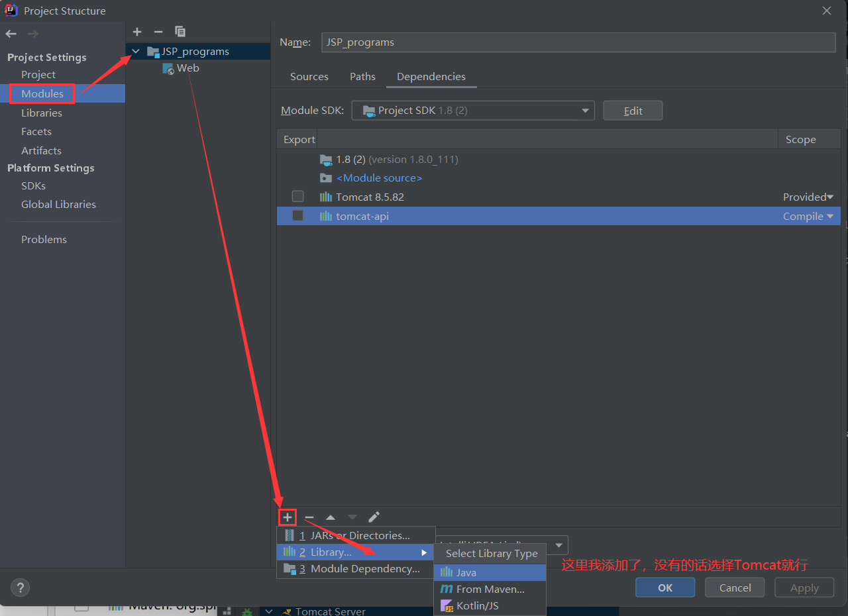Open help with the question mark button
The image size is (848, 616).
point(21,588)
